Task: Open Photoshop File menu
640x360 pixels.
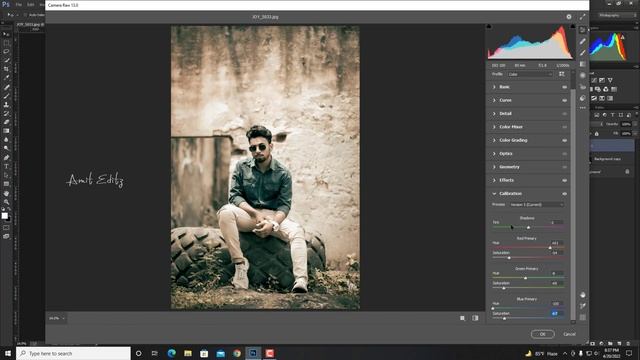Action: click(19, 4)
